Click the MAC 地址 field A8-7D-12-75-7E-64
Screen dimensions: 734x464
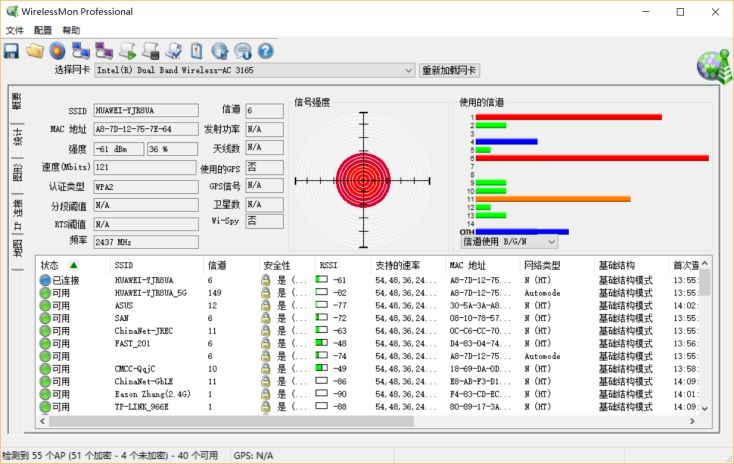coord(146,129)
